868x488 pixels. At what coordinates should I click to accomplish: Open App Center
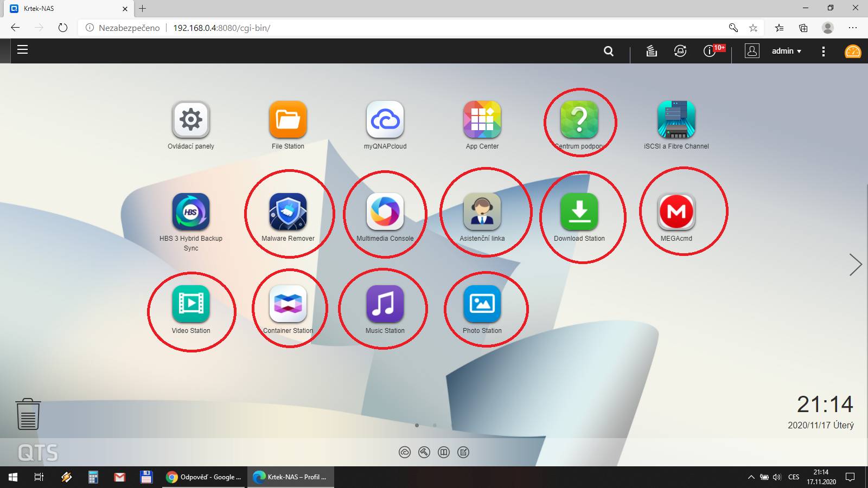pyautogui.click(x=482, y=119)
